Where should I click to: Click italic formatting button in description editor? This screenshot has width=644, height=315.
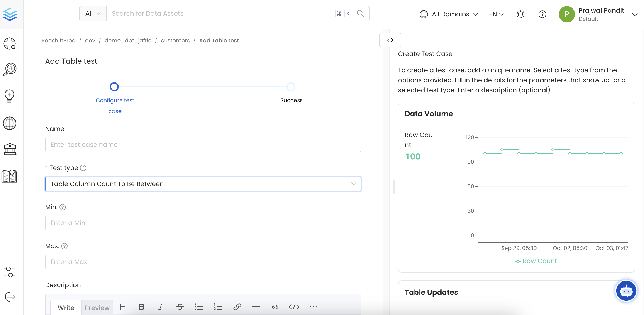161,306
